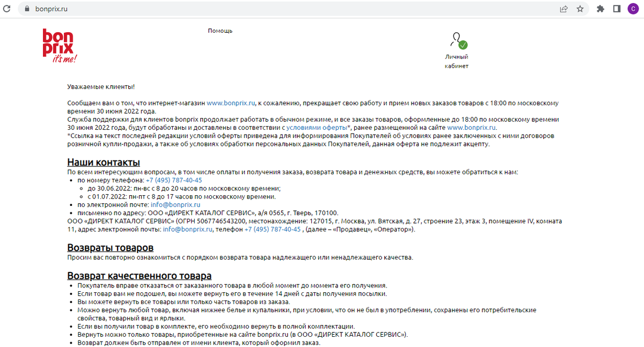Open the Личный кабинет account icon

coord(458,41)
